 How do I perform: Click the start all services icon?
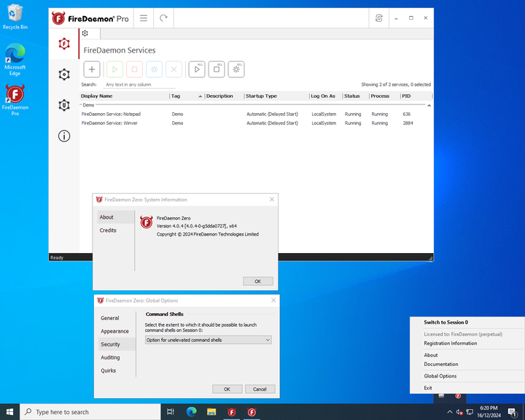(x=197, y=69)
